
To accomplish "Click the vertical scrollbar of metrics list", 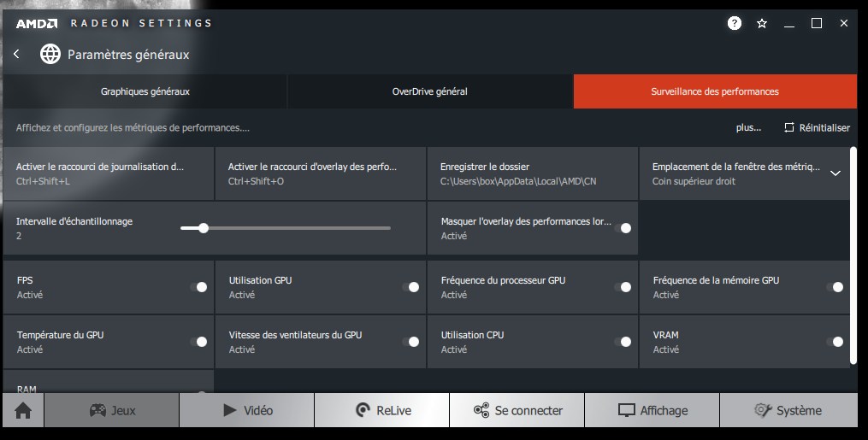I will click(853, 256).
